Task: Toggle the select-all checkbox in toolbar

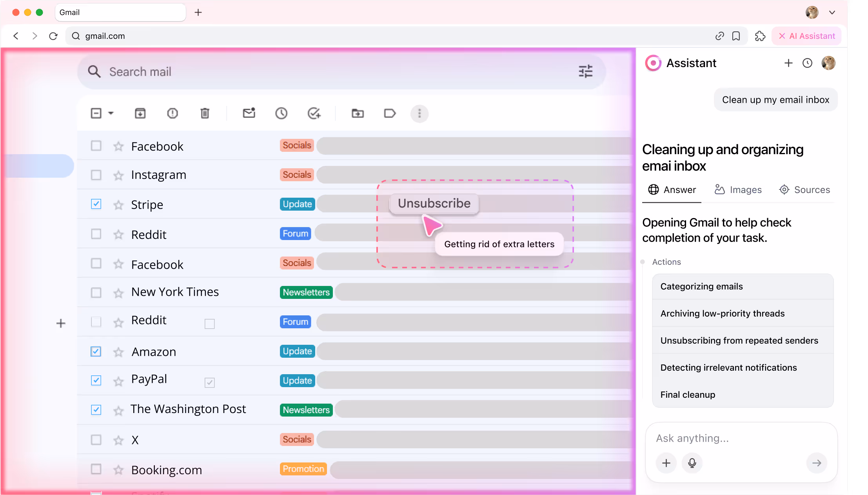Action: point(96,113)
